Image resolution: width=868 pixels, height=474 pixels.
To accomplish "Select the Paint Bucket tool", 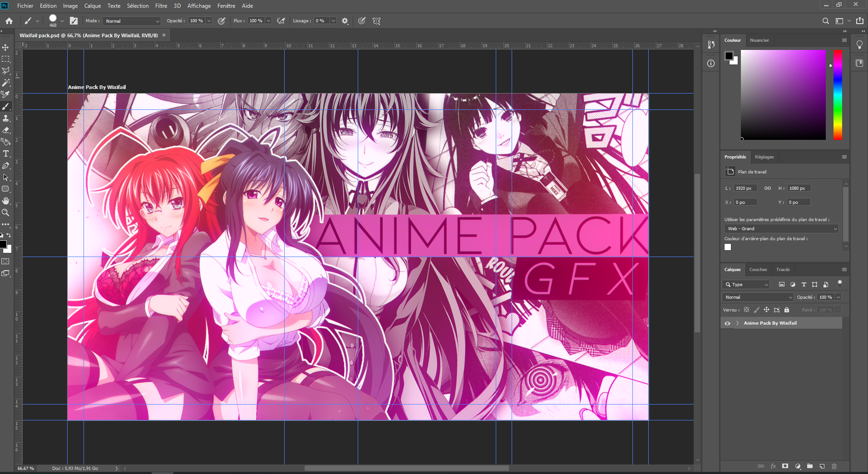I will 5,142.
